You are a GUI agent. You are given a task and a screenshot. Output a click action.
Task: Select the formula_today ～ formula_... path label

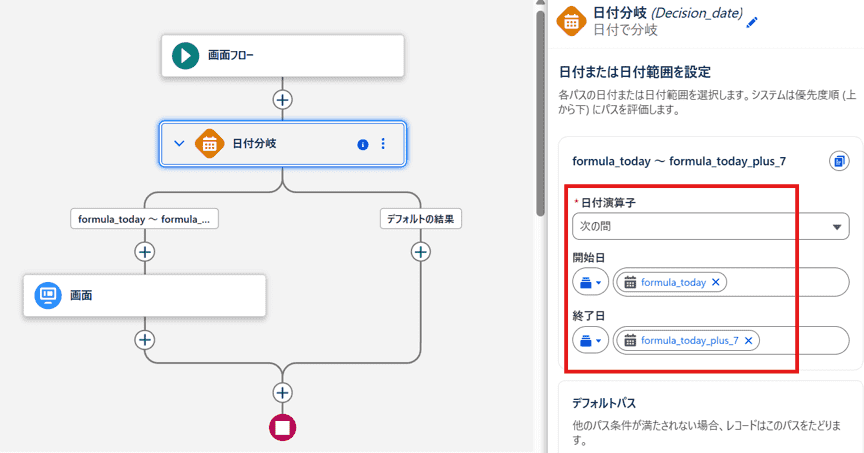point(144,219)
